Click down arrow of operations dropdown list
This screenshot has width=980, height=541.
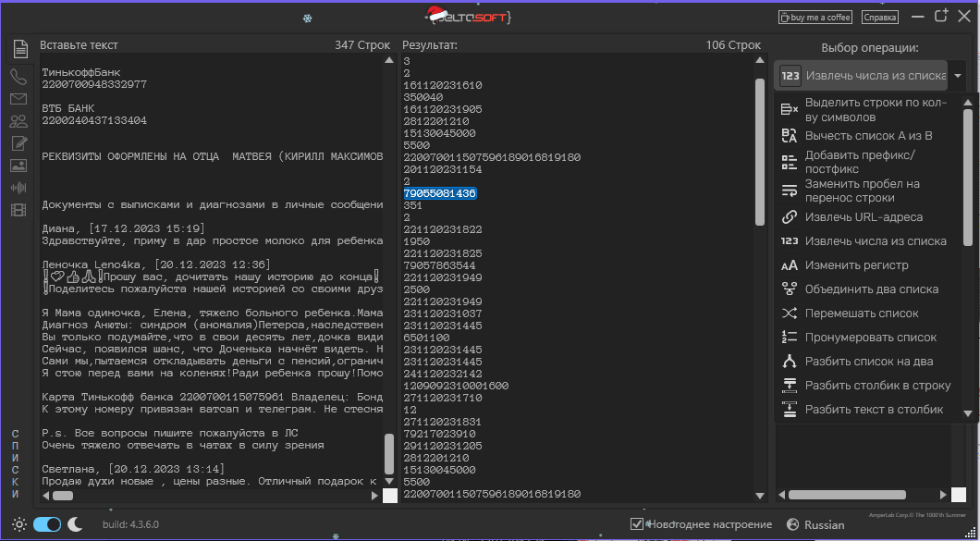pyautogui.click(x=968, y=413)
